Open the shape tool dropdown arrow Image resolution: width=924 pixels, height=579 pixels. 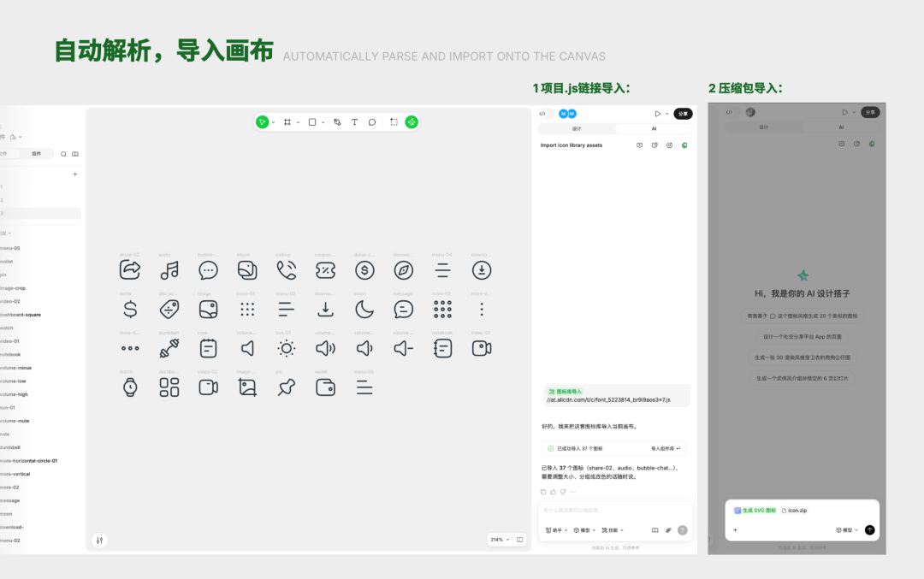pos(323,122)
